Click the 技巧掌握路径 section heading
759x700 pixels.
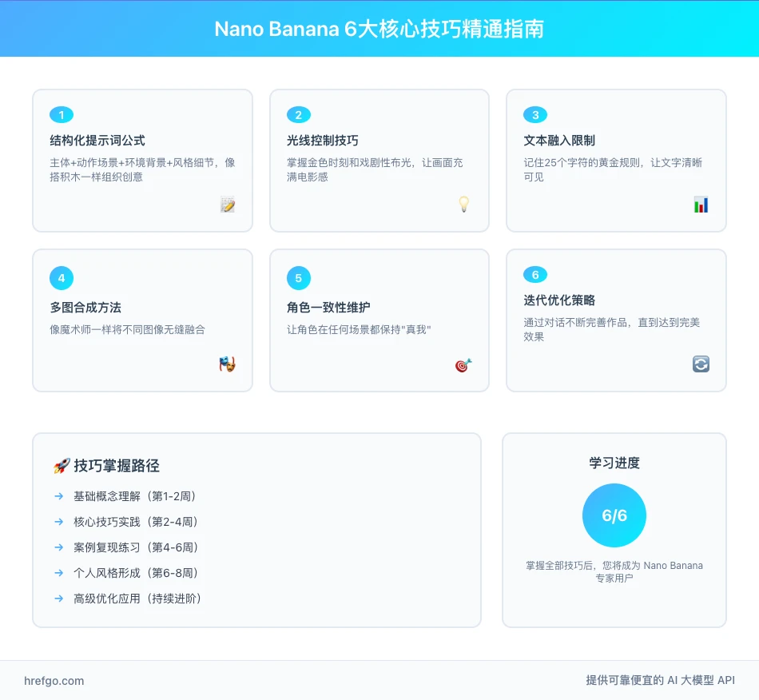point(117,466)
